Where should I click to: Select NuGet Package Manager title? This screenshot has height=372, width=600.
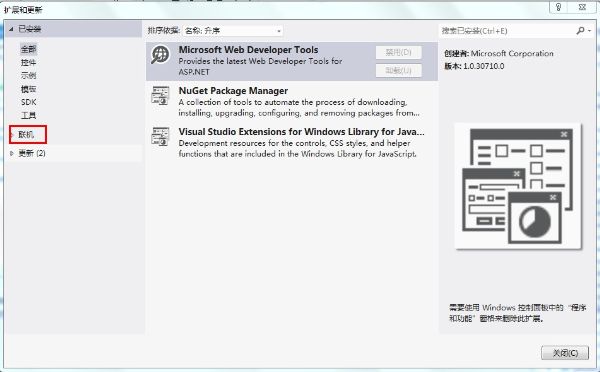click(233, 91)
